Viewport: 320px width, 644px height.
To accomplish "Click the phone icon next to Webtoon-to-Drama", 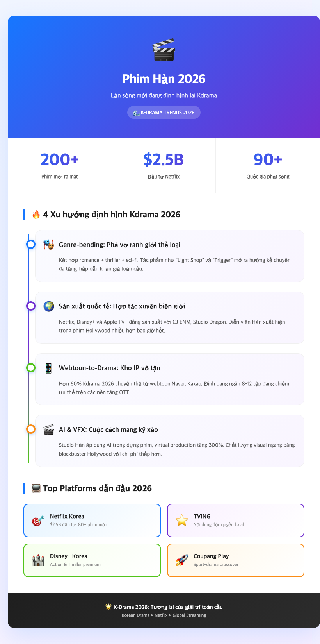I will click(x=48, y=368).
